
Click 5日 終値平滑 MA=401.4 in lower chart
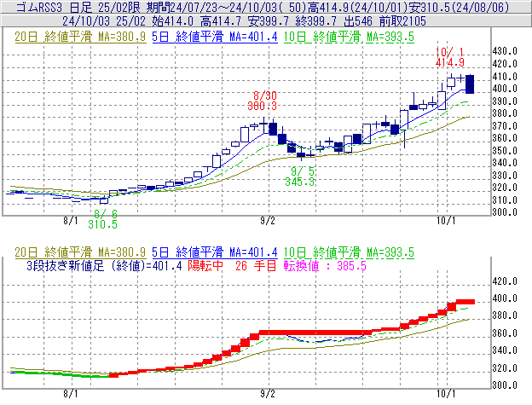(215, 252)
